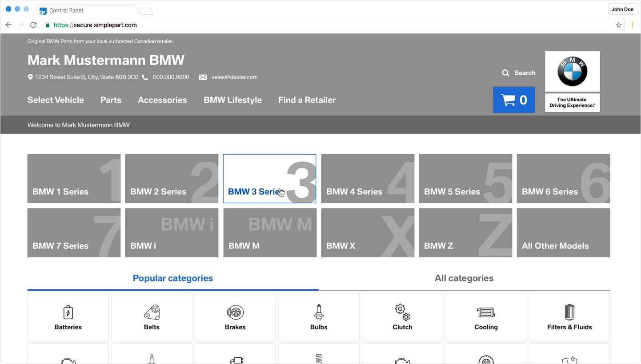Click the magnifier Search icon

(505, 73)
